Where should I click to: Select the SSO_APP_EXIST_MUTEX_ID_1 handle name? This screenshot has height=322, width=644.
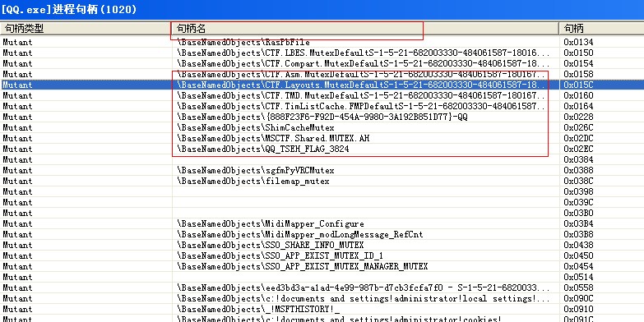(280, 255)
